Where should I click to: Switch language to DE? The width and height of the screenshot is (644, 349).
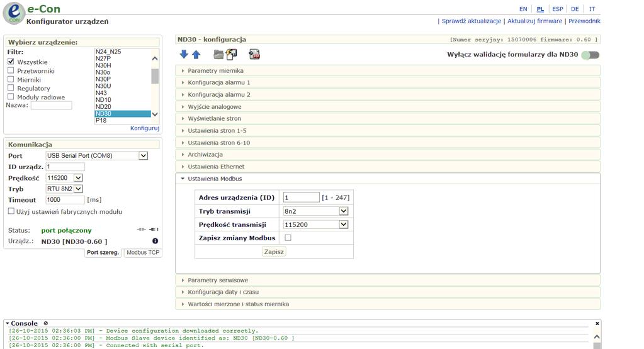point(575,9)
